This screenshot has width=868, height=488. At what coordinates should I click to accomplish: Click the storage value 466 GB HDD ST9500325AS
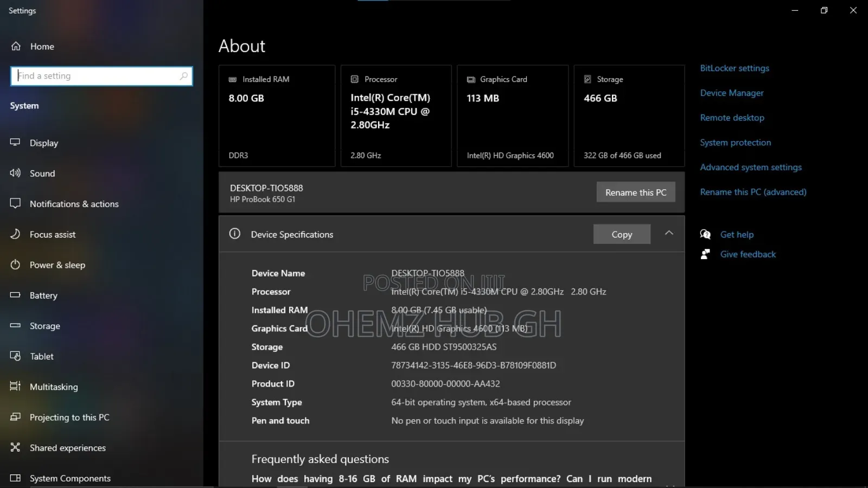click(x=444, y=347)
